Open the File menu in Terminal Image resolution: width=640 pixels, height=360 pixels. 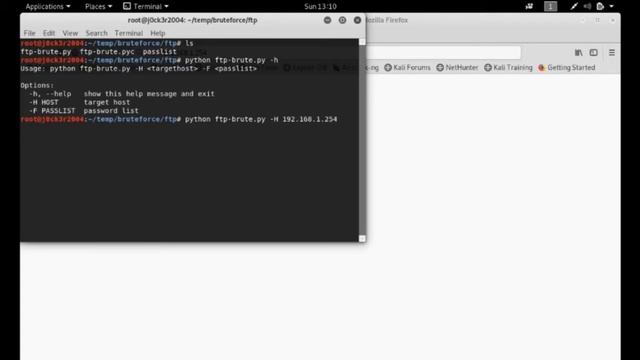[x=29, y=33]
